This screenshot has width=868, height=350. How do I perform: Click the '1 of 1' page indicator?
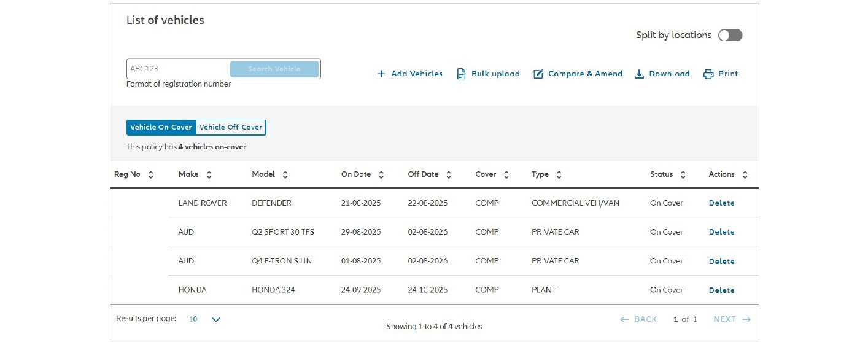685,319
